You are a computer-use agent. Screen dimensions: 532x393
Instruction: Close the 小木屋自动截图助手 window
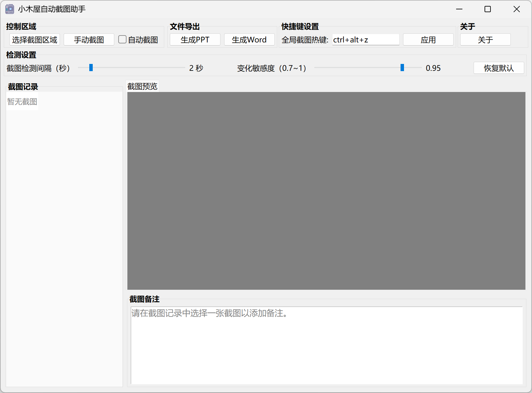tap(516, 9)
